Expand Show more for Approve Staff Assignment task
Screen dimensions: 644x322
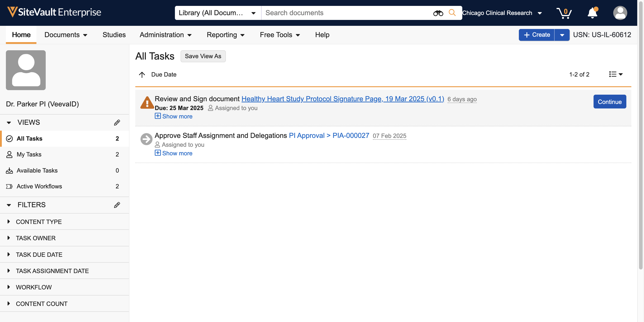[x=174, y=153]
